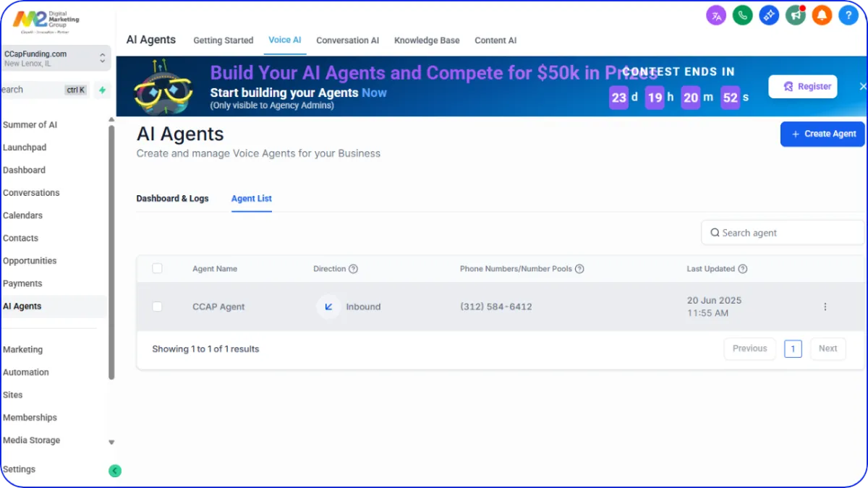Click the Inbound direction arrow icon
This screenshot has height=488, width=868.
328,307
